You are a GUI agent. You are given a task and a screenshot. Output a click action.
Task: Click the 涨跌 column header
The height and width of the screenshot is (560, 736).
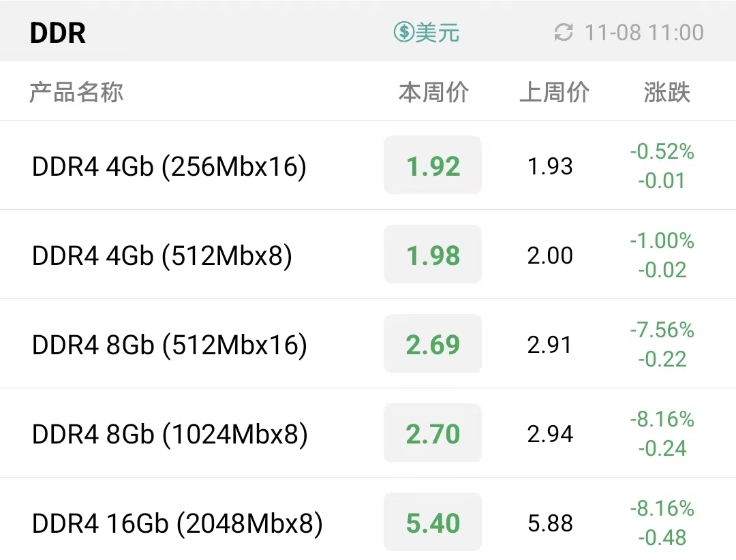(x=667, y=92)
